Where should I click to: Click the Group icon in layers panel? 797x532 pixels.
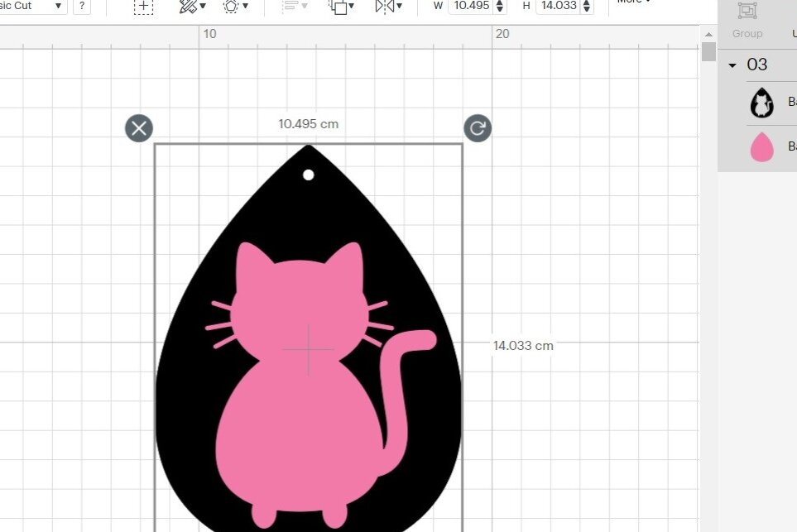747,18
